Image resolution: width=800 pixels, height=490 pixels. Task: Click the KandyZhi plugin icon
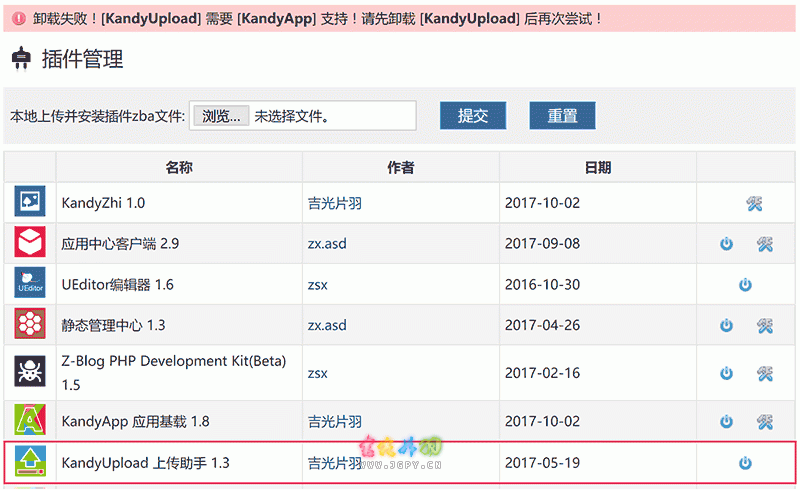pyautogui.click(x=30, y=201)
